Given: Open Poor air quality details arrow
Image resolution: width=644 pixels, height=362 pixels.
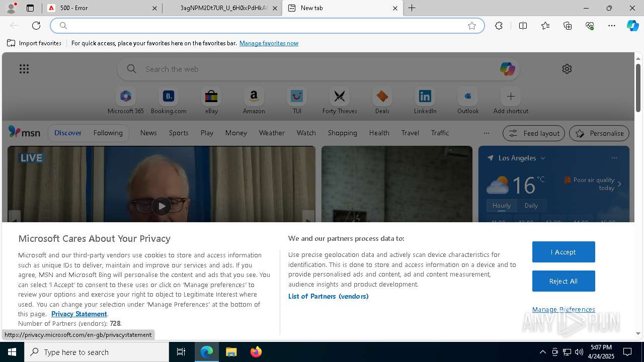Looking at the screenshot, I should [x=619, y=184].
